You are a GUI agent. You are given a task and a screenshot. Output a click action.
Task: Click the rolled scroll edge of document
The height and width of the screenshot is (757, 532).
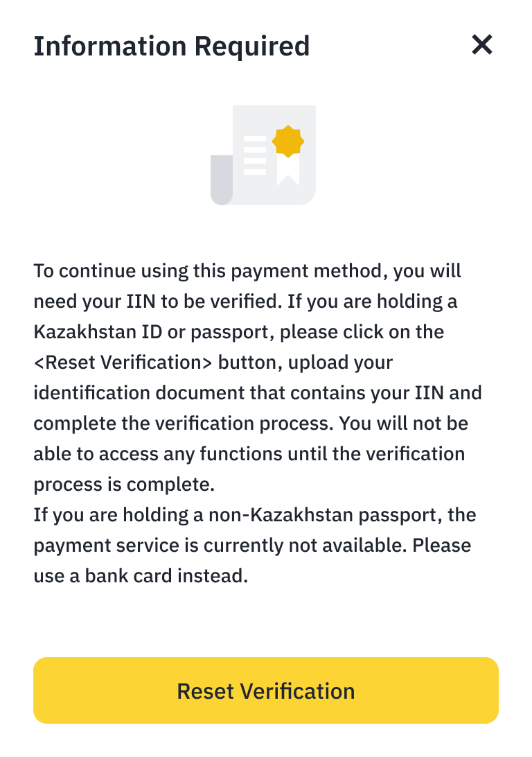click(x=221, y=180)
